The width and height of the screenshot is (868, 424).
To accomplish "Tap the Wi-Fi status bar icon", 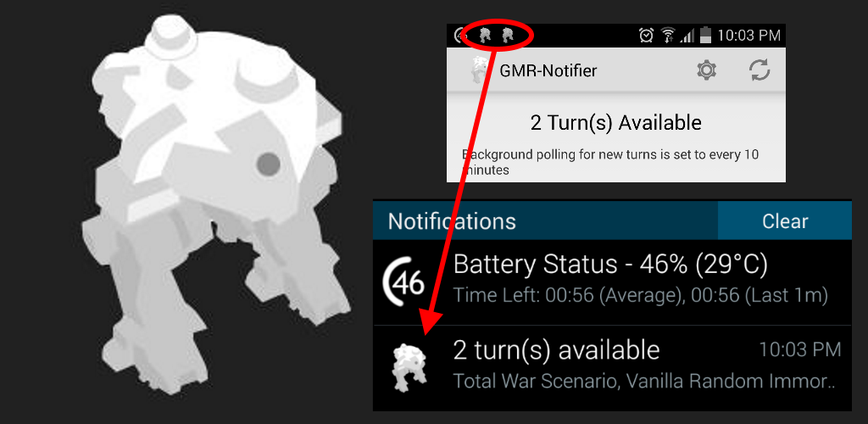I will [668, 36].
